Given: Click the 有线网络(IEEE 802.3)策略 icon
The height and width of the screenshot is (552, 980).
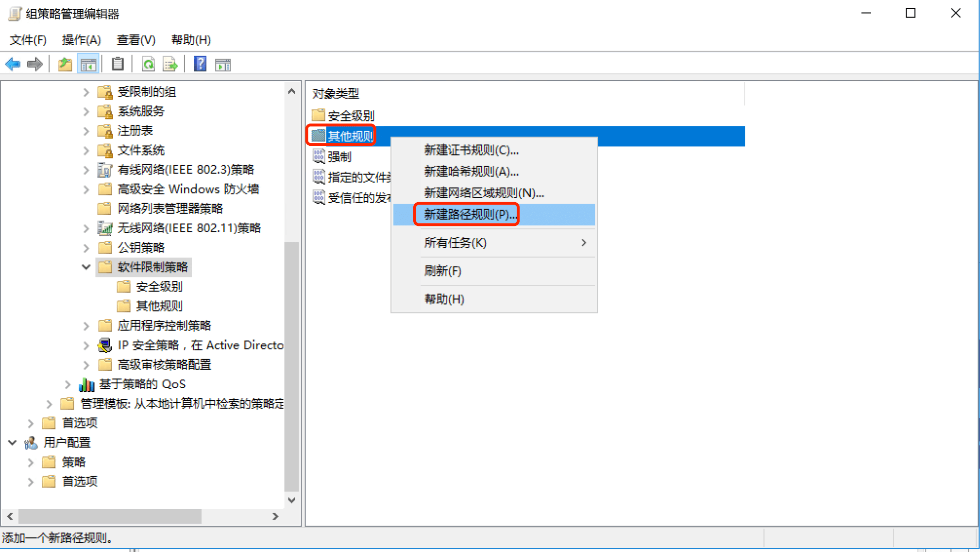Looking at the screenshot, I should (105, 170).
